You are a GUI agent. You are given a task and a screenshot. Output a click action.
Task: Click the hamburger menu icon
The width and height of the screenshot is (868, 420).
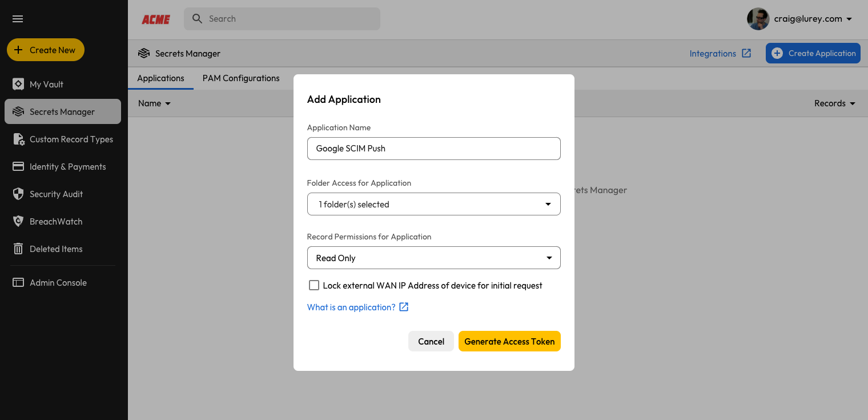[18, 19]
